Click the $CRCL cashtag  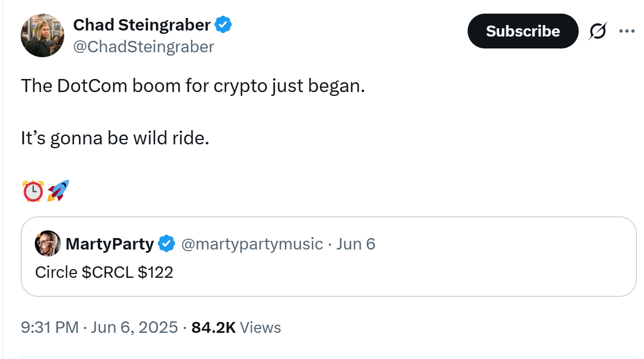pos(107,272)
